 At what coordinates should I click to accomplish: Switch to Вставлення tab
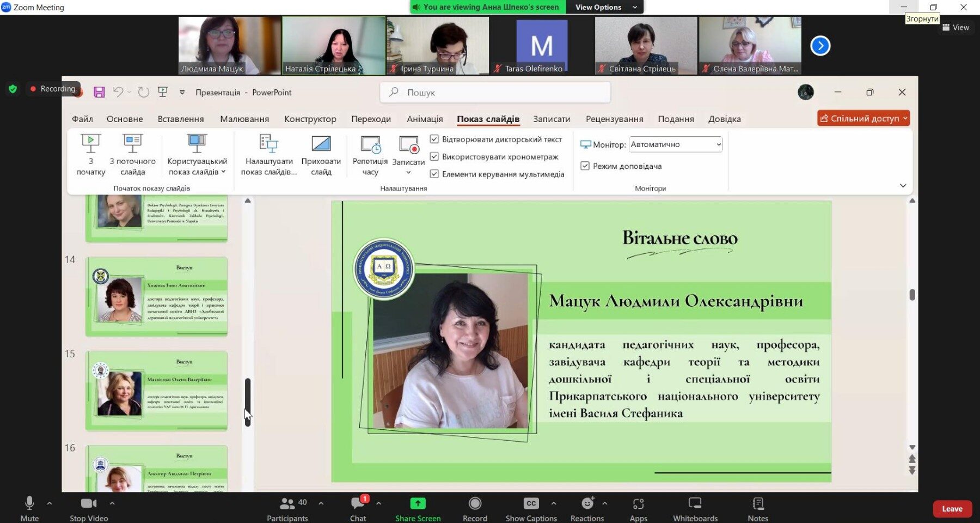pos(181,119)
